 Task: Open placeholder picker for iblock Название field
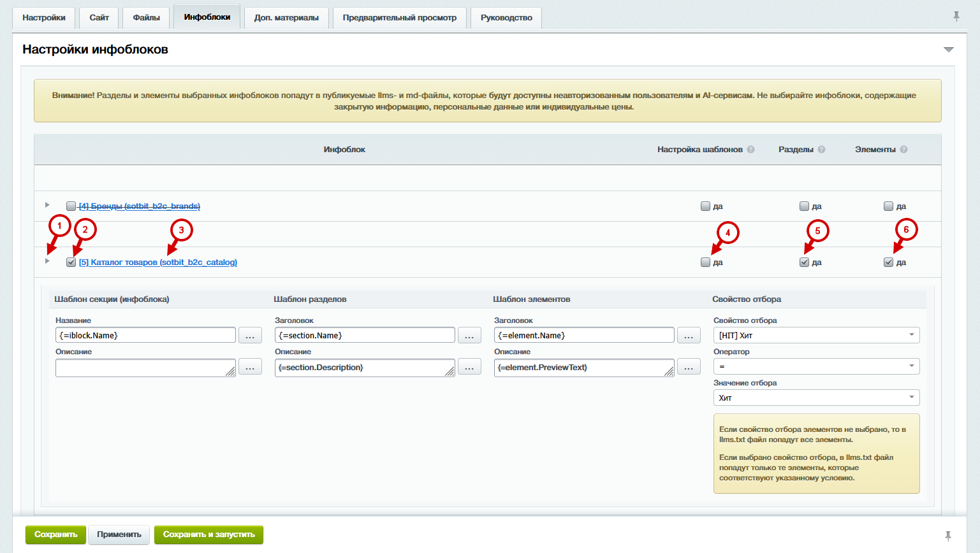pos(250,336)
